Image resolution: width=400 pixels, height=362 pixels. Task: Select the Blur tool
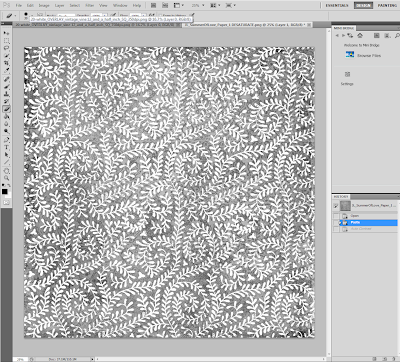tap(6, 124)
